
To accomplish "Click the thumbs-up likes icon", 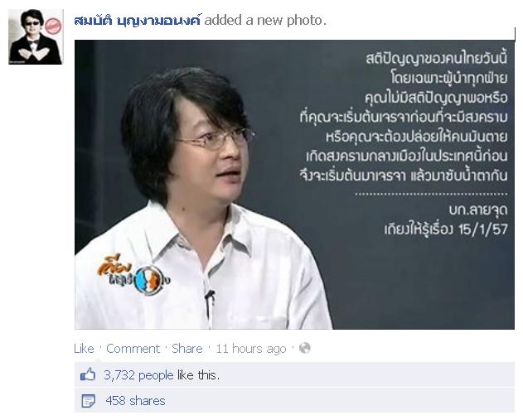I will tap(88, 375).
